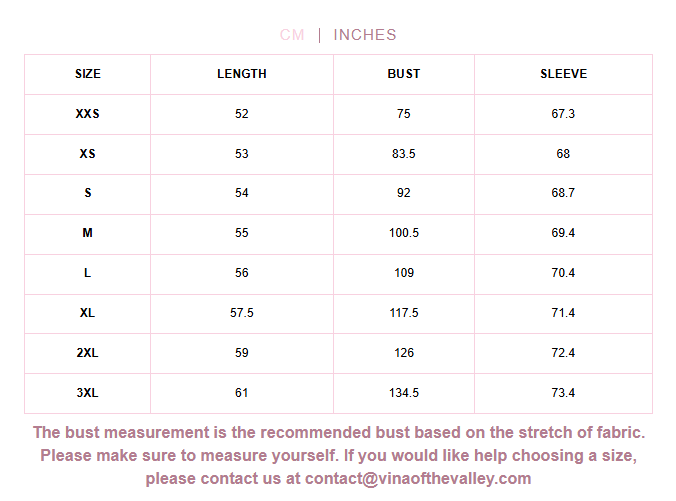The height and width of the screenshot is (501, 676).
Task: Click the 57.5 length value for XL
Action: [242, 313]
